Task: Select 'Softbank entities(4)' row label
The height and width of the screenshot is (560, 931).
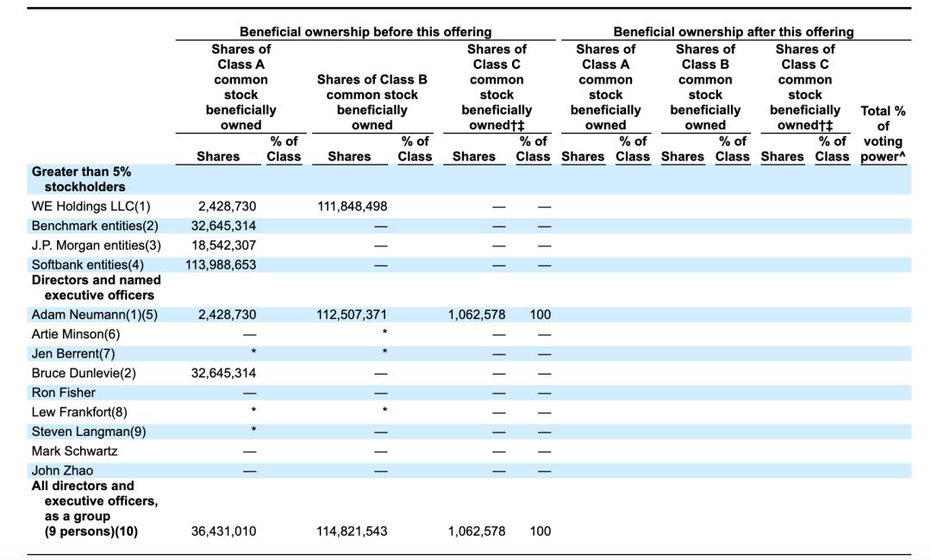Action: (87, 265)
